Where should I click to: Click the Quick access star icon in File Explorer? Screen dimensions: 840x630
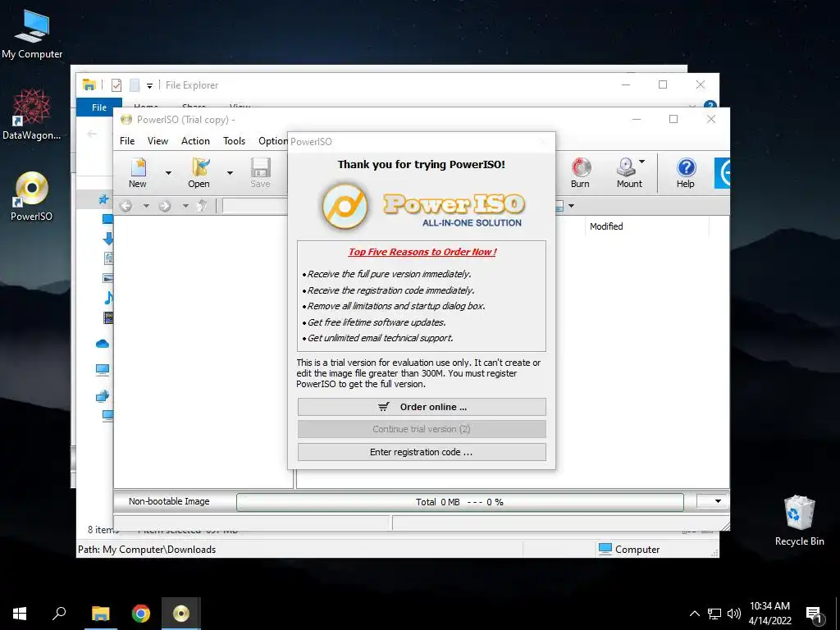(103, 199)
